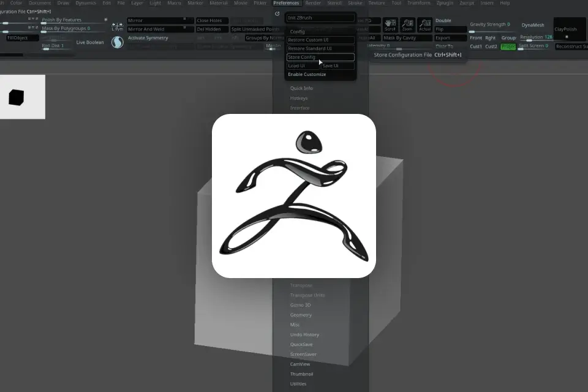The height and width of the screenshot is (392, 588).
Task: Expand the ScreenSaver preferences section
Action: coord(303,354)
